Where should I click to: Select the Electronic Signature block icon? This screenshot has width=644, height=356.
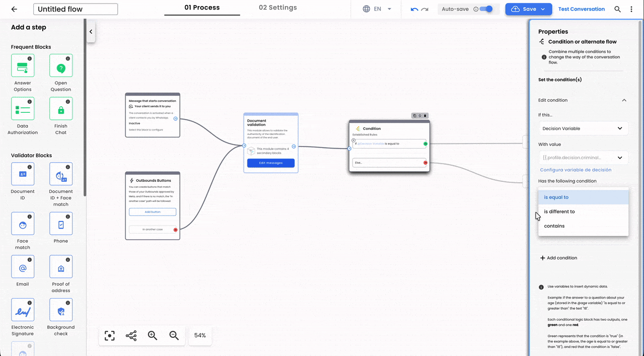(x=23, y=310)
